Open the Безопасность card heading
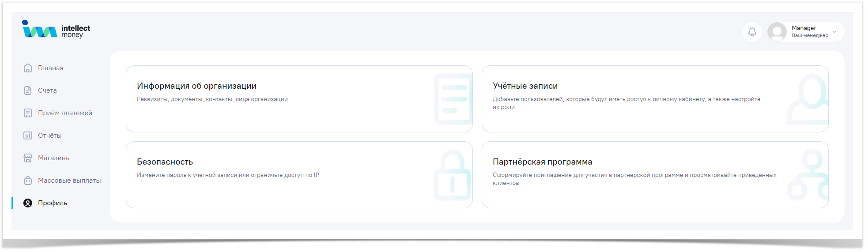Image resolution: width=868 pixels, height=252 pixels. pyautogui.click(x=165, y=162)
